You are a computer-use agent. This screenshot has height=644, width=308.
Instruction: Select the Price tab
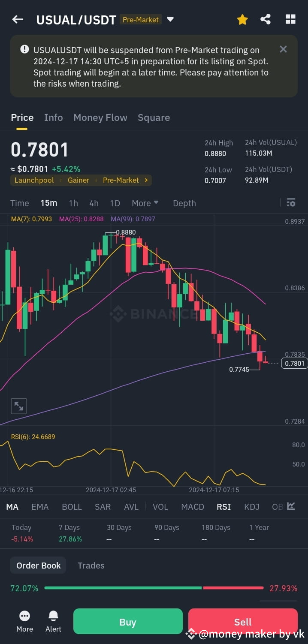[22, 117]
